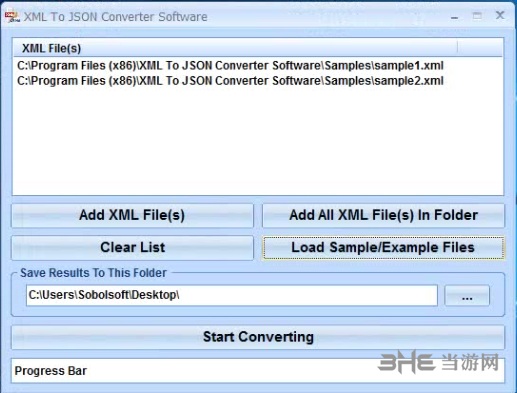Open folder browser with the ... button
Viewport: 517px width, 393px height.
coord(467,295)
